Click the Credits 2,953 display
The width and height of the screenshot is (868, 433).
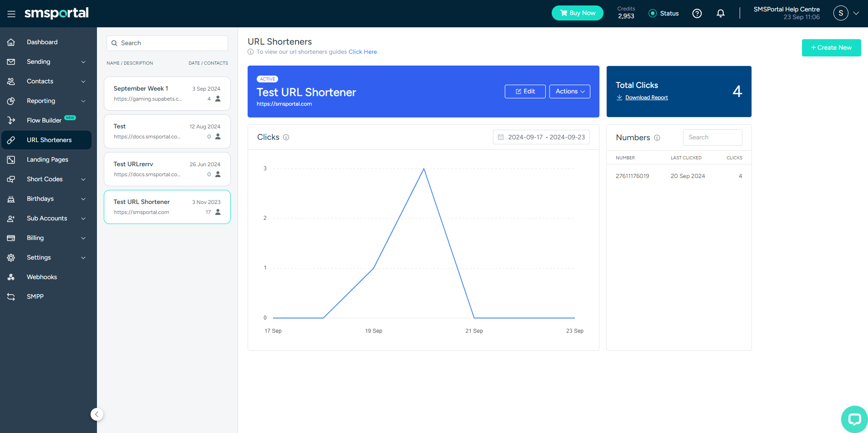626,13
